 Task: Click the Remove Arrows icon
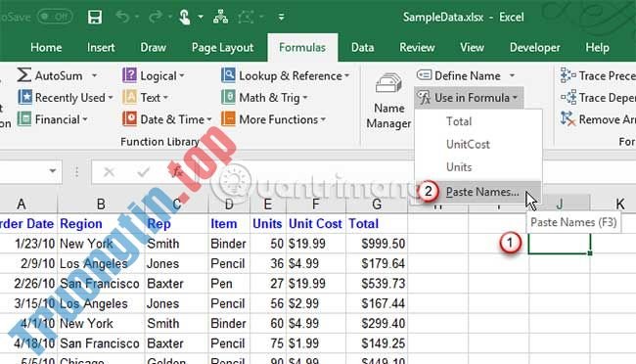pos(568,119)
